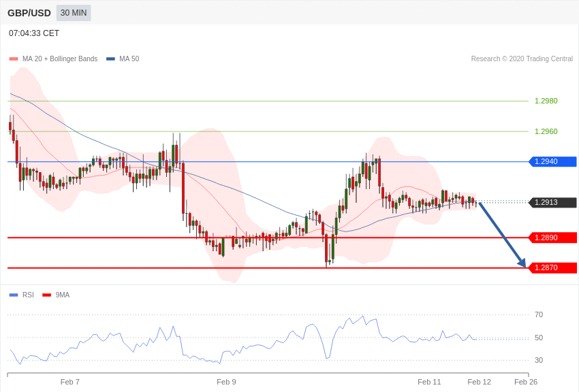This screenshot has width=579, height=392.
Task: Click the 07:04:33 CET timestamp
Action: 34,33
